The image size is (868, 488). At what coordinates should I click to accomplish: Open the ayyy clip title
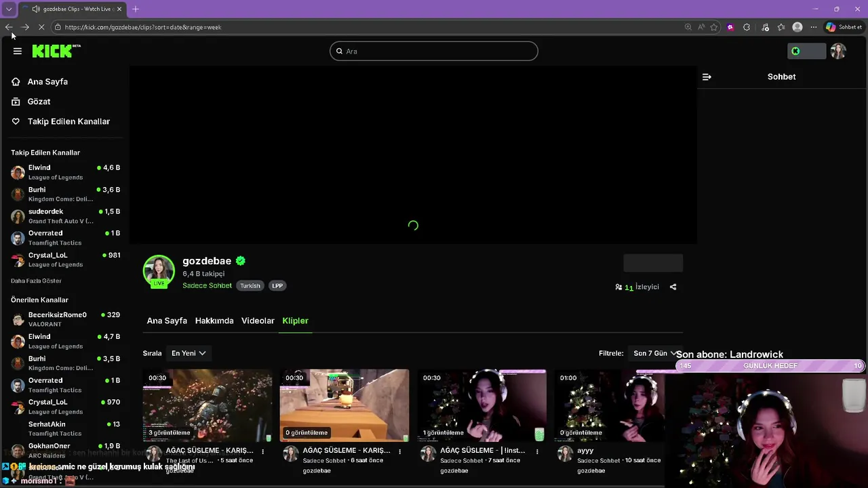(x=585, y=450)
